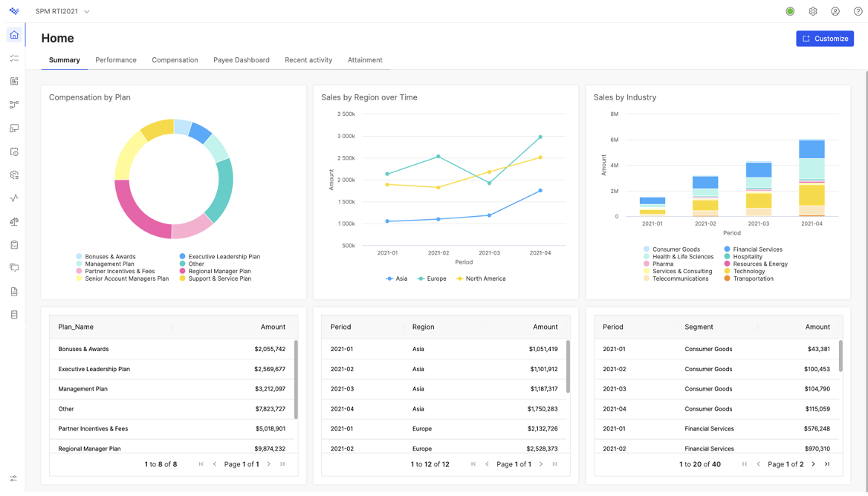Screen dimensions: 868x496
Task: Click the green status indicator icon
Action: [790, 11]
